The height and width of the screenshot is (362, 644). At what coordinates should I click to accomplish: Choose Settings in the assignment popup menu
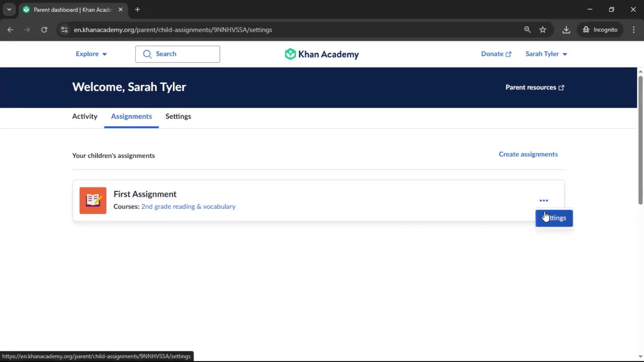[x=554, y=218]
